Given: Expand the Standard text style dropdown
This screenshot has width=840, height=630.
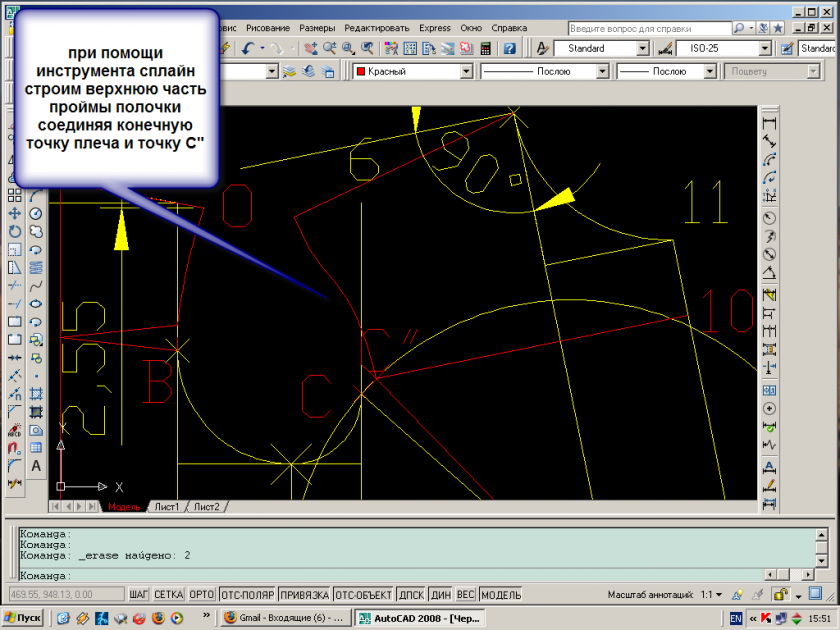Looking at the screenshot, I should click(643, 49).
